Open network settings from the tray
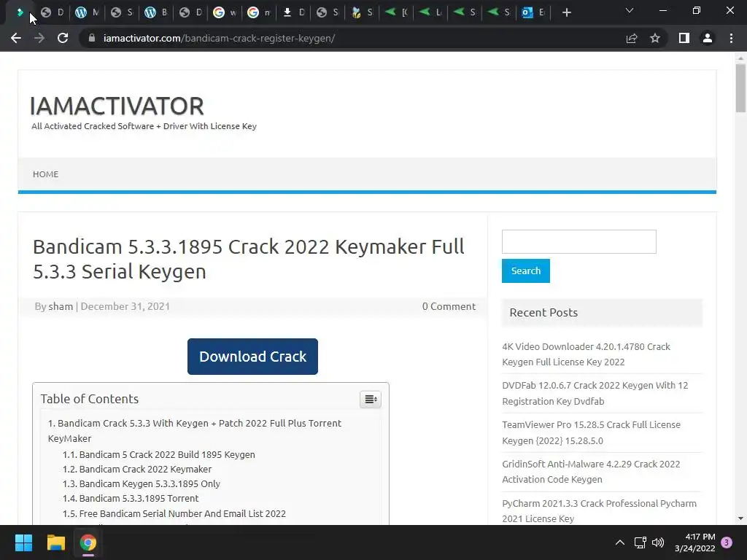The width and height of the screenshot is (747, 560). pos(640,542)
